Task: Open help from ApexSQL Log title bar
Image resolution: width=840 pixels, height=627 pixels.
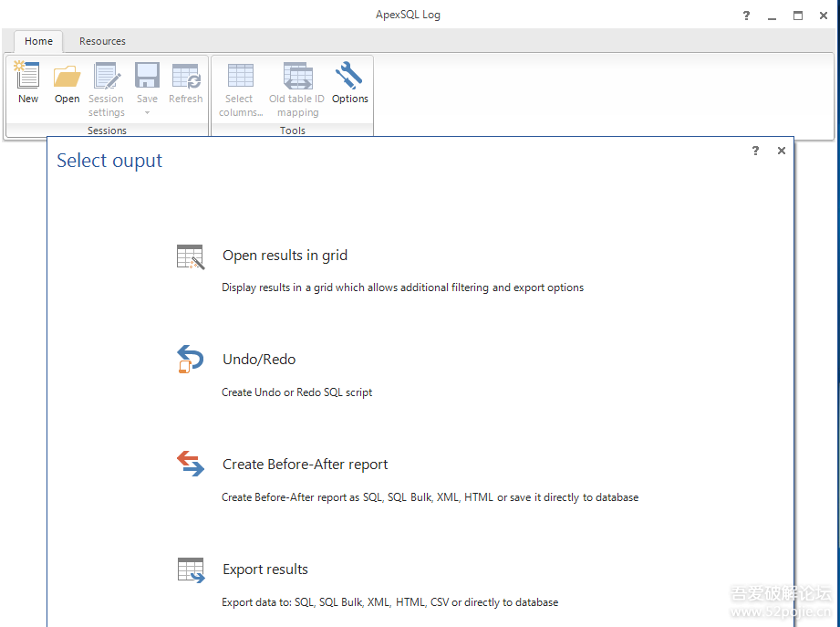Action: click(746, 16)
